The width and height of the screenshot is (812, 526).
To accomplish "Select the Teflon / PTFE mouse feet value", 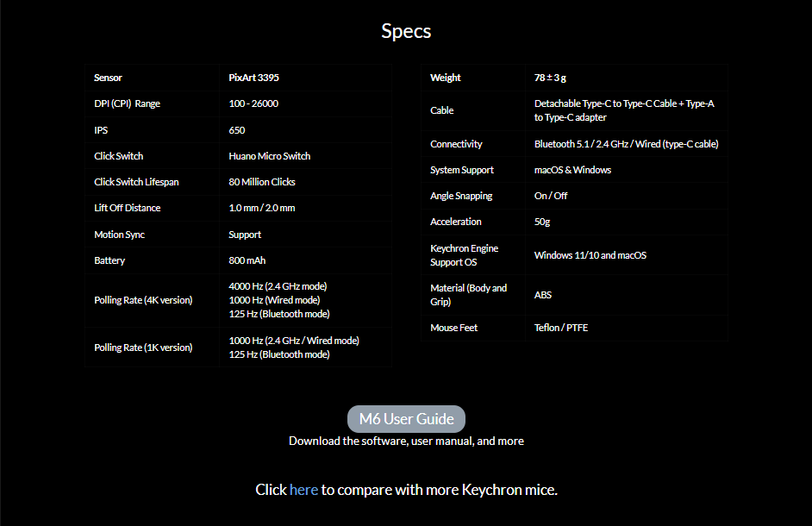I will (561, 328).
